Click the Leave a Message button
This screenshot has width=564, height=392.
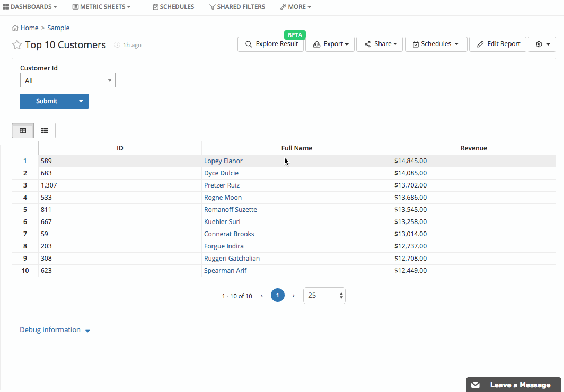pyautogui.click(x=513, y=385)
